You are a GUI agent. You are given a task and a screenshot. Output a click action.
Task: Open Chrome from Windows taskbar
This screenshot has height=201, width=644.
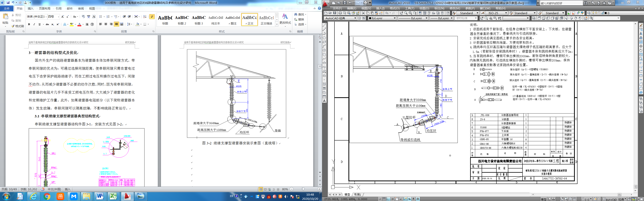click(47, 196)
